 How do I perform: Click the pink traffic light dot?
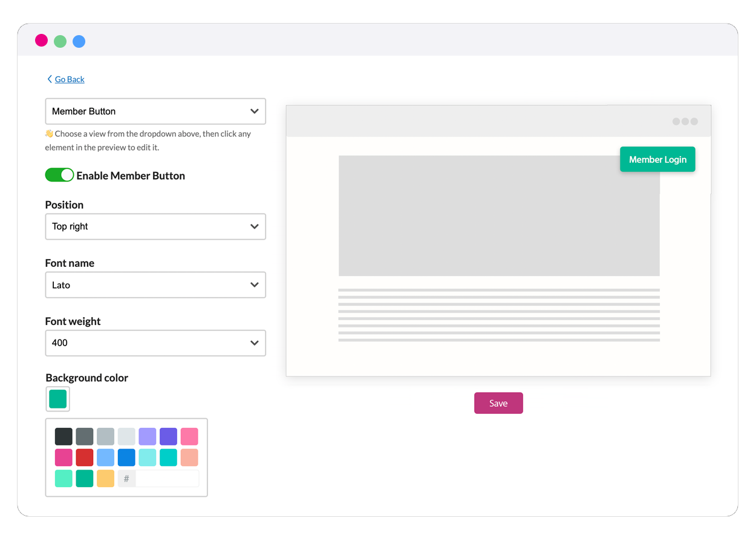[41, 40]
